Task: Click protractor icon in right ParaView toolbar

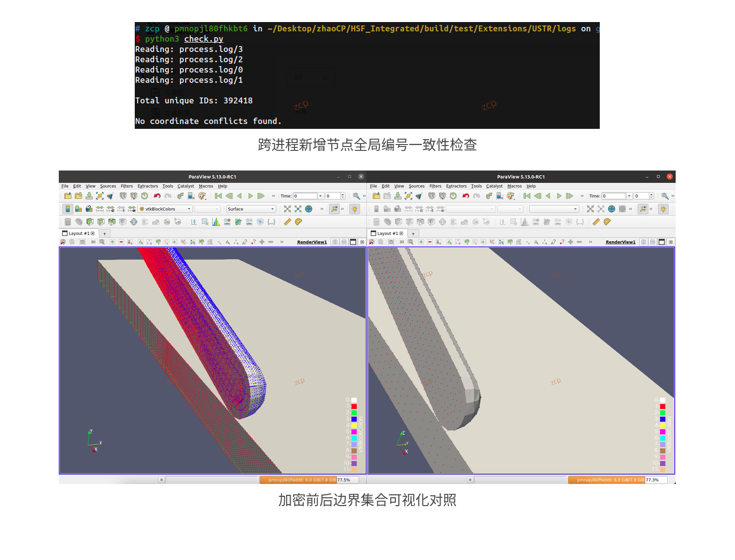Action: click(607, 222)
